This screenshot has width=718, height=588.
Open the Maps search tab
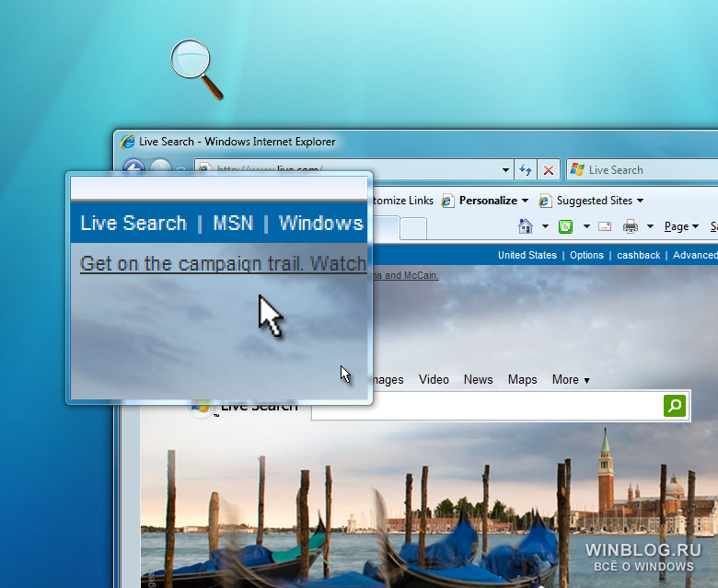click(522, 380)
